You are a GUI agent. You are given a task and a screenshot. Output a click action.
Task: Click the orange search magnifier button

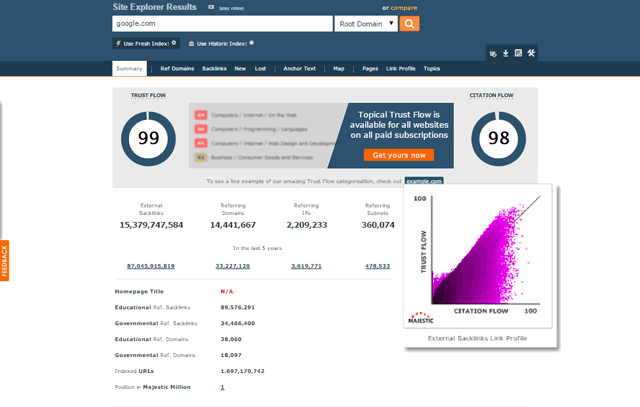pos(410,23)
